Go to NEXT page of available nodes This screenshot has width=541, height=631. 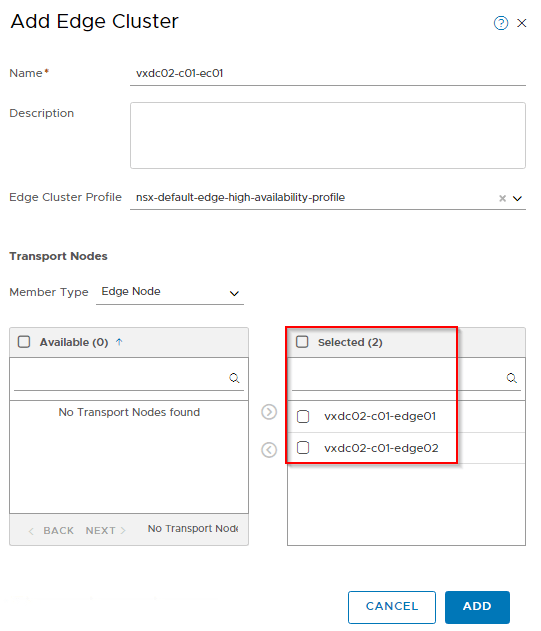(x=105, y=530)
